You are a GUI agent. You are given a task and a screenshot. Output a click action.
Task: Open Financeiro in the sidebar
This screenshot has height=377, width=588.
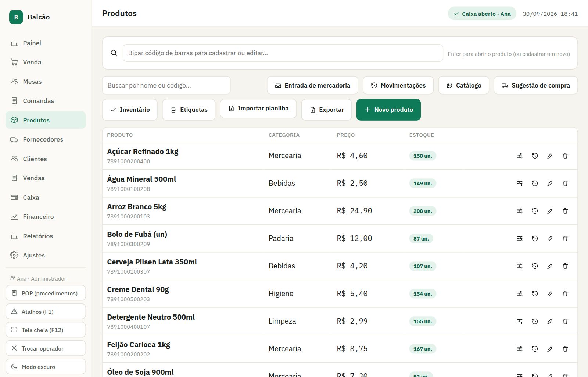coord(46,217)
